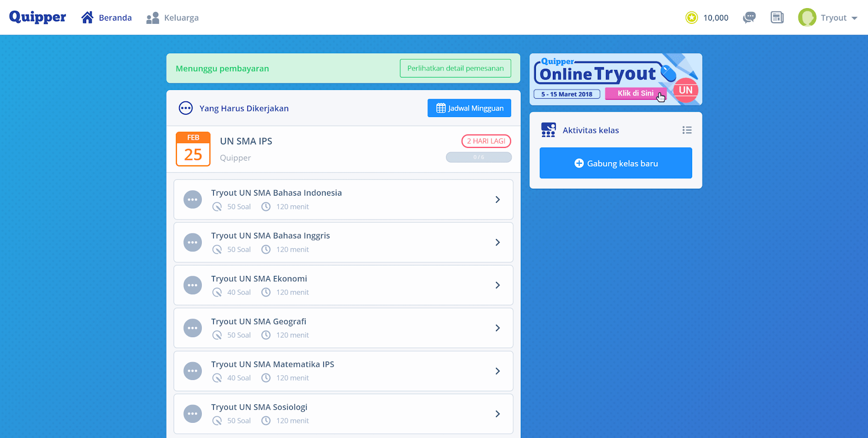
Task: Expand the Tryout account dropdown arrow
Action: 854,18
